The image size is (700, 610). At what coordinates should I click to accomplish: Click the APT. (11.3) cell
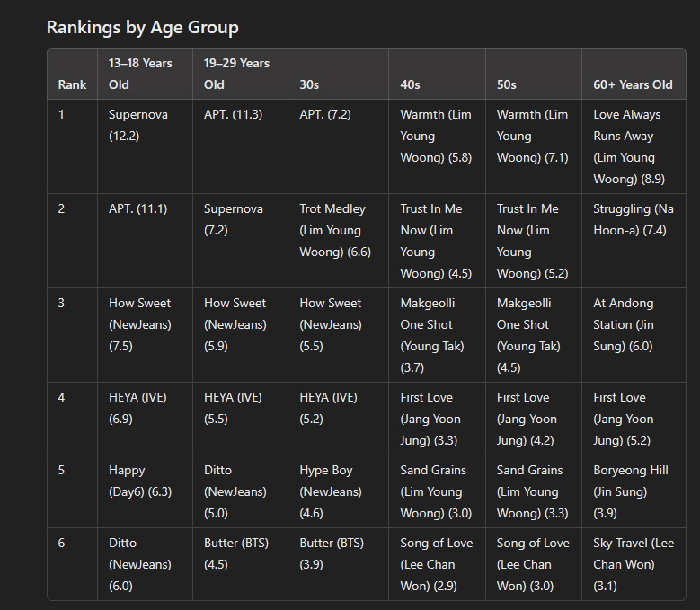[x=240, y=146]
